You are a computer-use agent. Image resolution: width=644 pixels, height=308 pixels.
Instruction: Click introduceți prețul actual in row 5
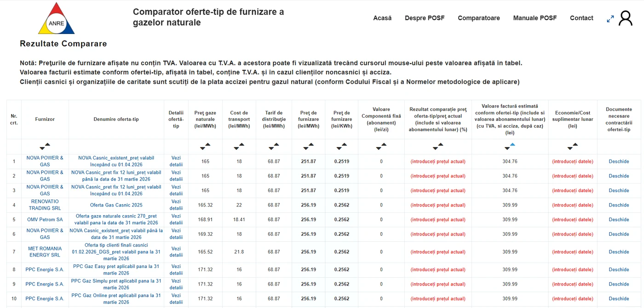pos(438,220)
